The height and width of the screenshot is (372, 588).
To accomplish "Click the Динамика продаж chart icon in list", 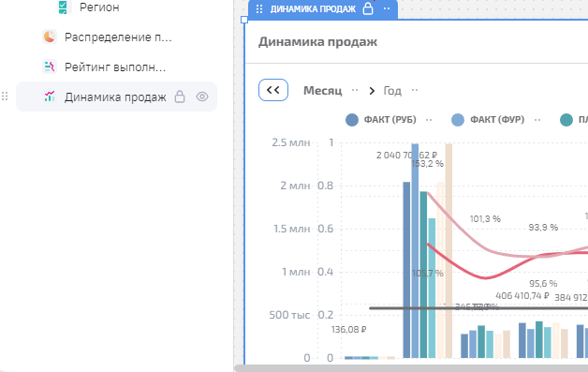I will [x=49, y=97].
